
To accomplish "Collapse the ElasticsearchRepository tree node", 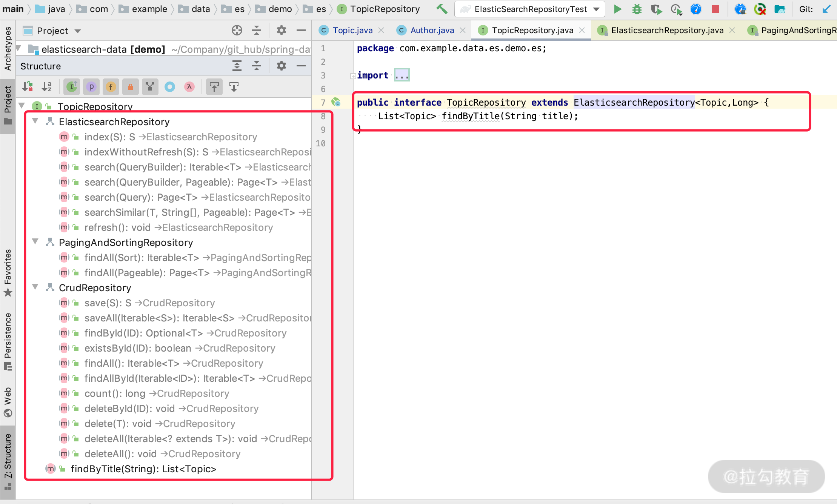I will click(35, 121).
